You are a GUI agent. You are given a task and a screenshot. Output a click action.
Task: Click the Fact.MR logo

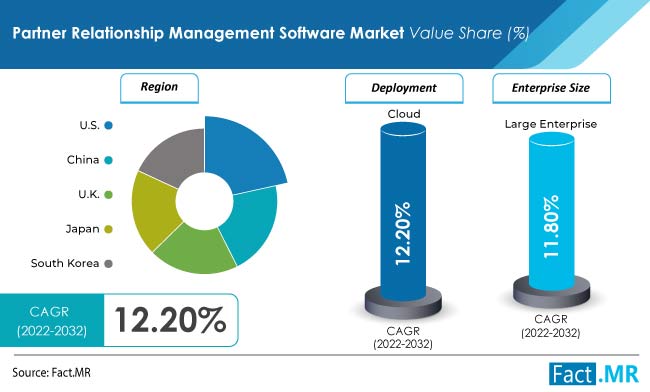[594, 374]
